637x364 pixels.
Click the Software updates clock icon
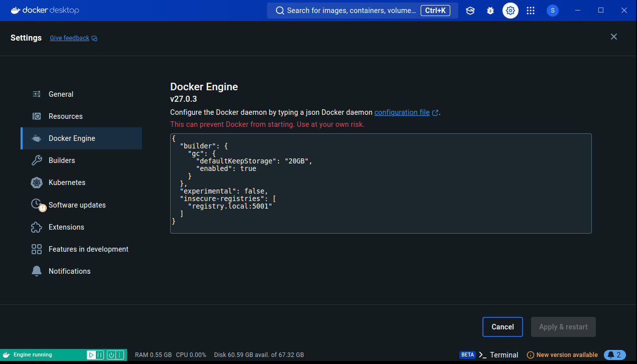tap(38, 205)
